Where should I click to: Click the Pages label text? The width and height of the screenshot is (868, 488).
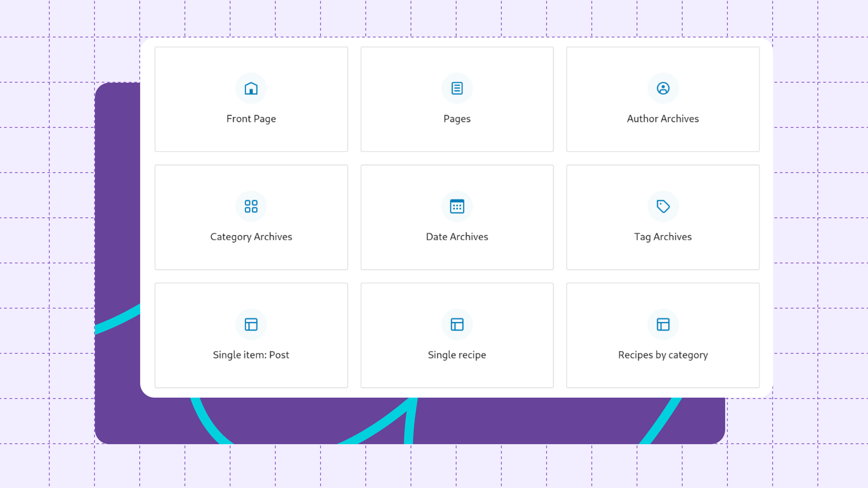457,118
